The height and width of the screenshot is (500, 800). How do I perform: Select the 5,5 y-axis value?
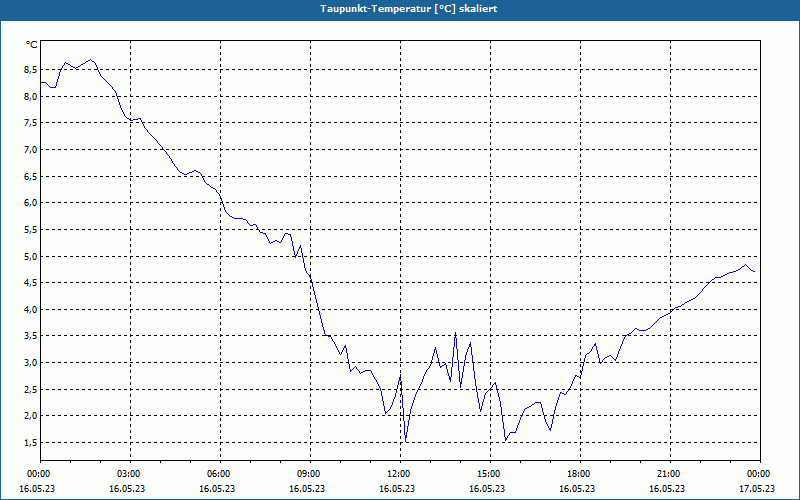pyautogui.click(x=31, y=230)
